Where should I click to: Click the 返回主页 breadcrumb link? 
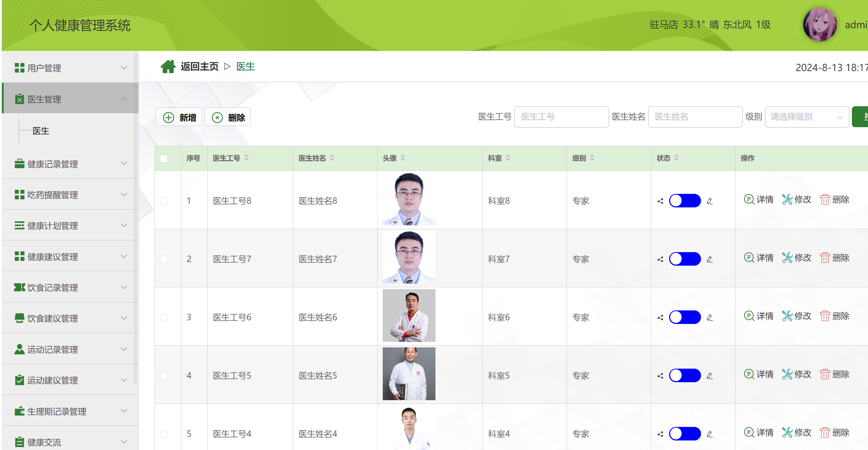pos(200,67)
